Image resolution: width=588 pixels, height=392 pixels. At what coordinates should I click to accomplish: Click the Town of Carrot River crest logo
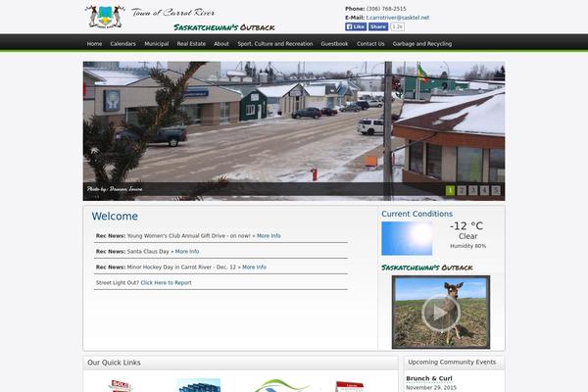[105, 17]
